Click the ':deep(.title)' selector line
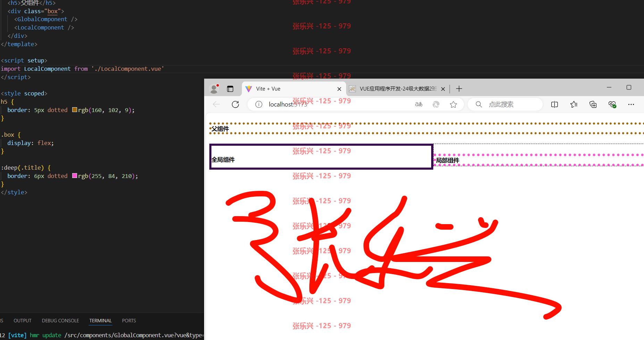 26,168
